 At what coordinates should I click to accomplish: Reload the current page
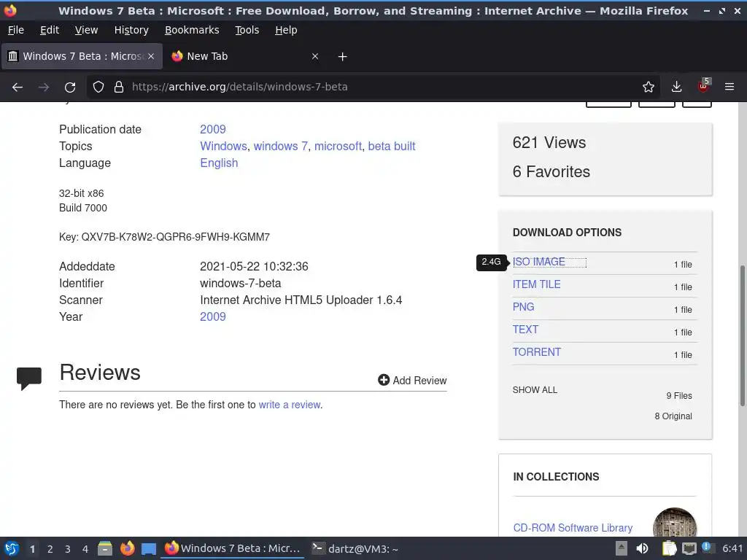(70, 87)
